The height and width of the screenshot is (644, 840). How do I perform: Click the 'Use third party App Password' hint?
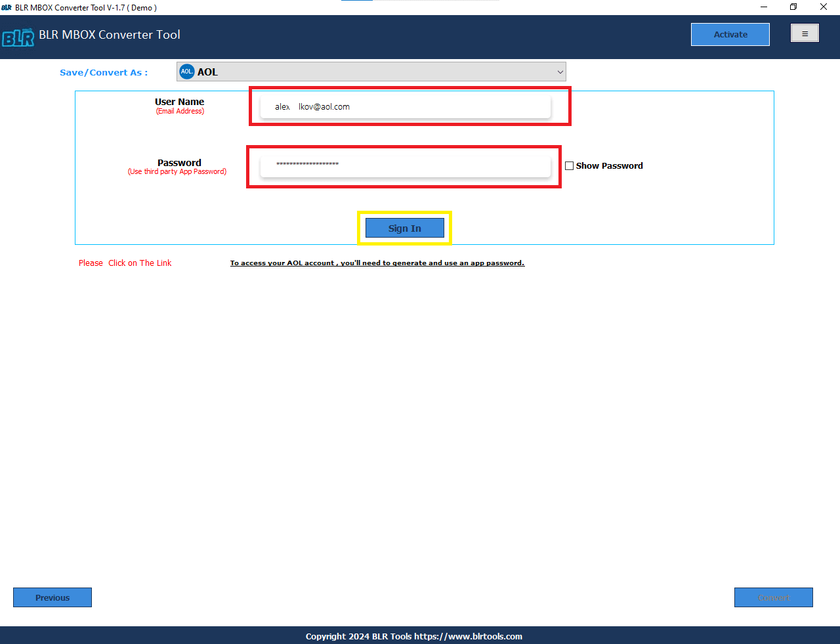tap(177, 172)
